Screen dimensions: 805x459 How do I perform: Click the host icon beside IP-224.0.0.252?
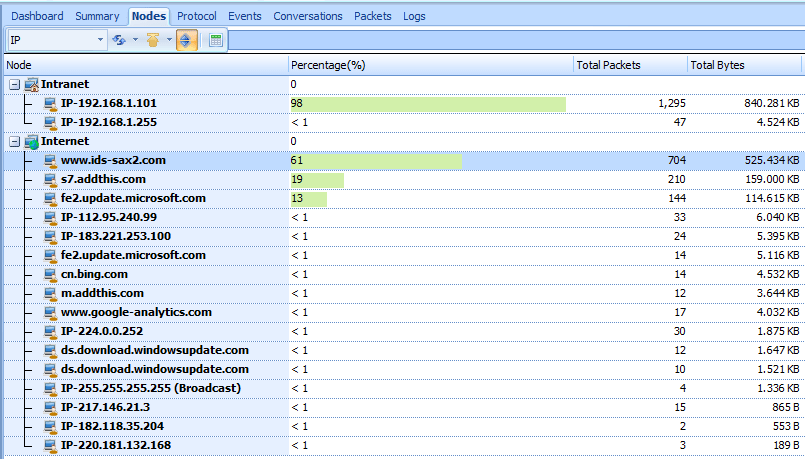coord(50,332)
